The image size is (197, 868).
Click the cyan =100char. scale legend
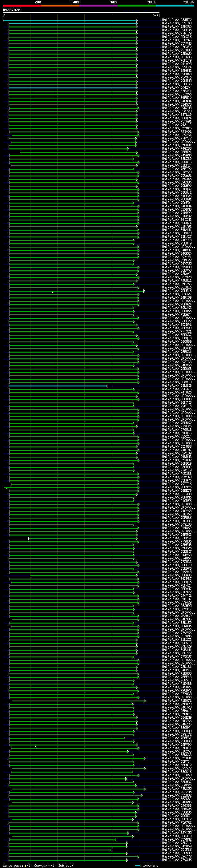tap(146, 865)
